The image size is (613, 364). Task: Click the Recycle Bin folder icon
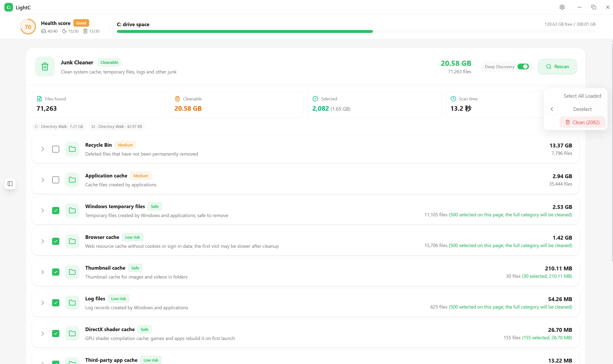pos(72,149)
